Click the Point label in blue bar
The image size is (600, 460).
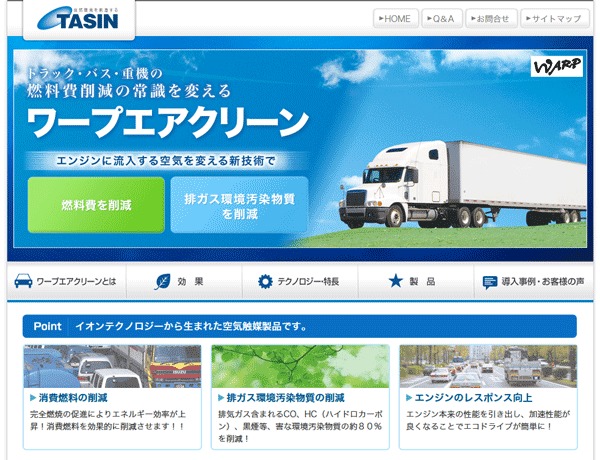pyautogui.click(x=47, y=326)
